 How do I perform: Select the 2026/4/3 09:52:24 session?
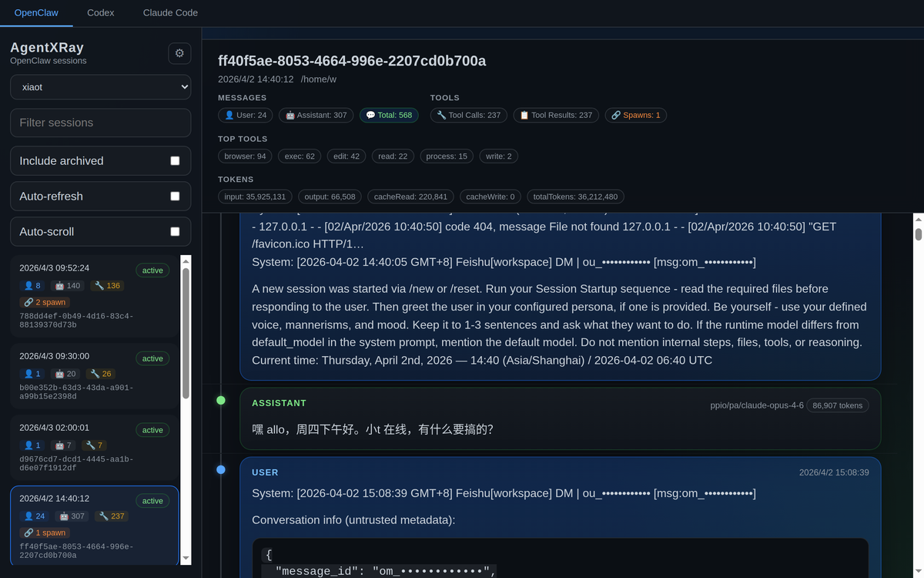95,296
